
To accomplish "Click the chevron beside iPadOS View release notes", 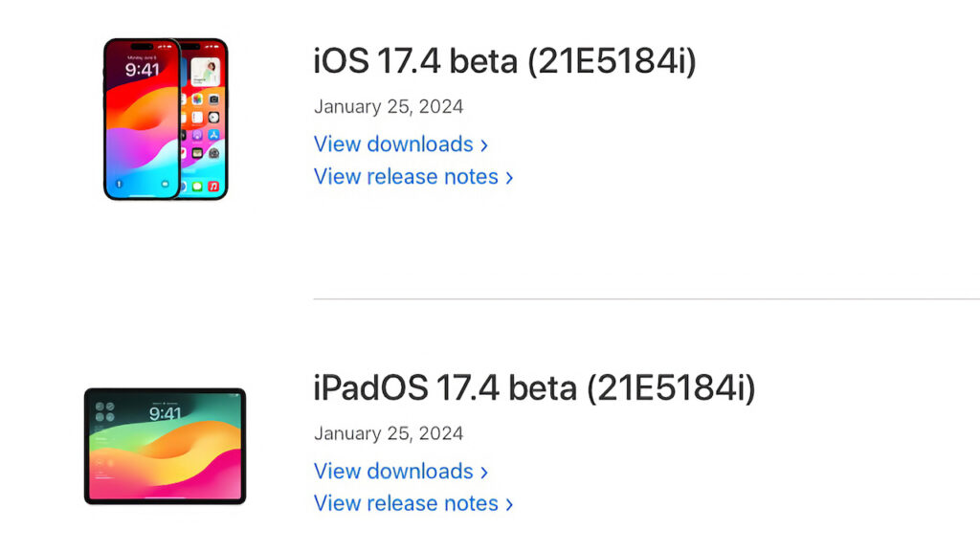I will point(509,504).
